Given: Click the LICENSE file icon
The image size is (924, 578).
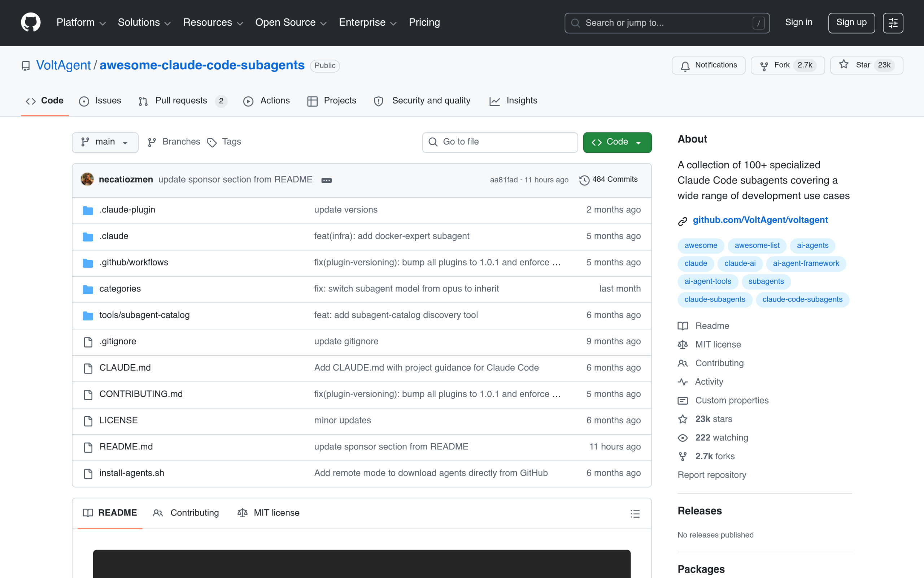Looking at the screenshot, I should coord(88,421).
